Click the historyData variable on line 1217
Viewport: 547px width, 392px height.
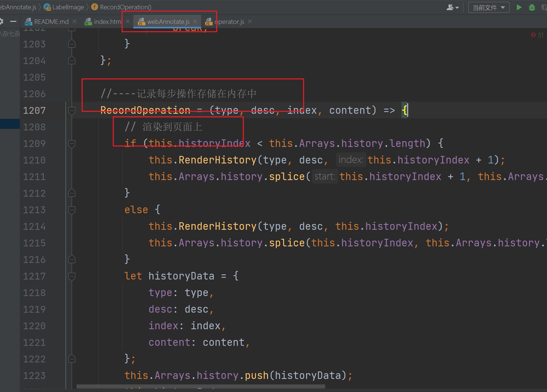coord(181,276)
